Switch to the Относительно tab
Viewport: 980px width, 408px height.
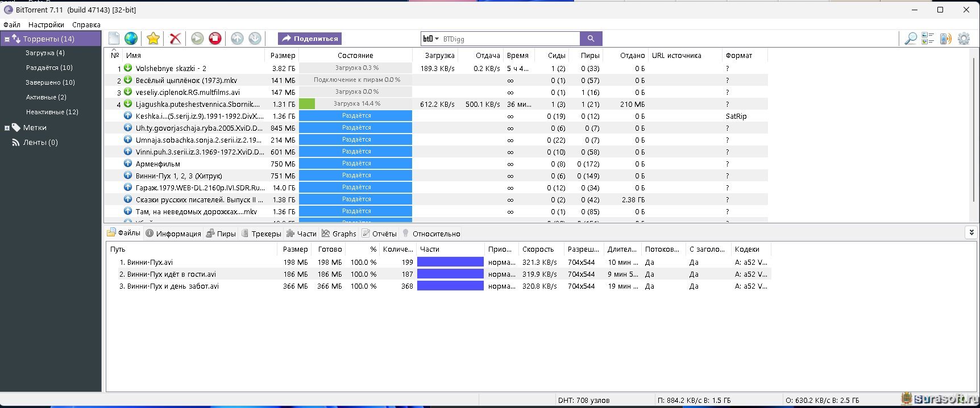tap(431, 234)
